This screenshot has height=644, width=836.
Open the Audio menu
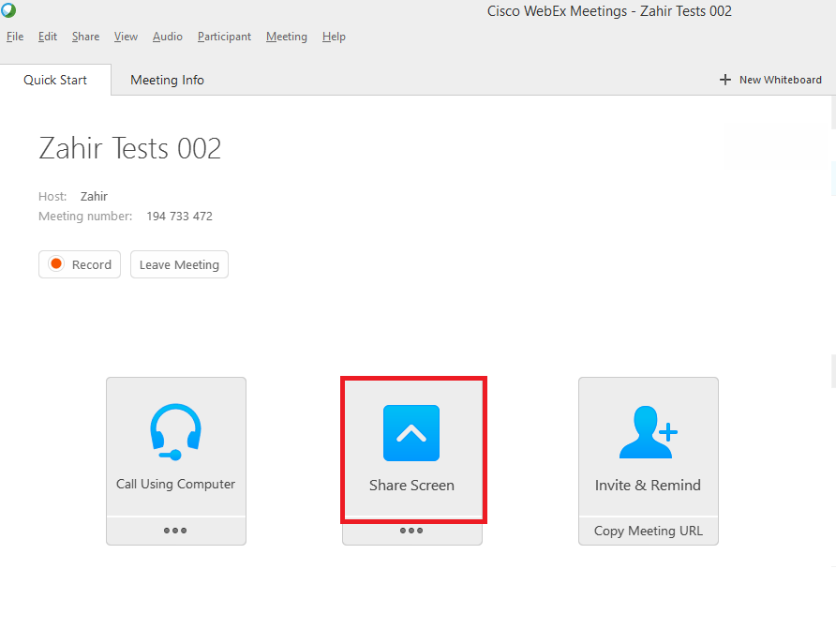point(168,37)
